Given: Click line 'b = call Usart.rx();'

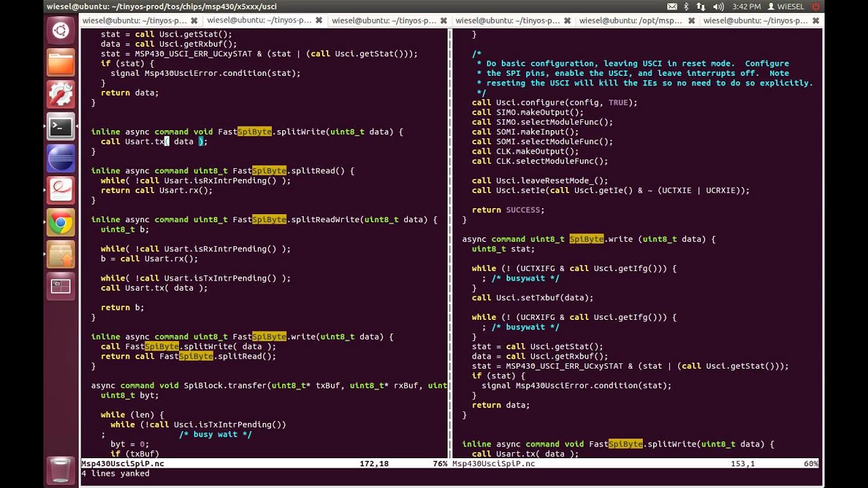Looking at the screenshot, I should click(x=149, y=259).
